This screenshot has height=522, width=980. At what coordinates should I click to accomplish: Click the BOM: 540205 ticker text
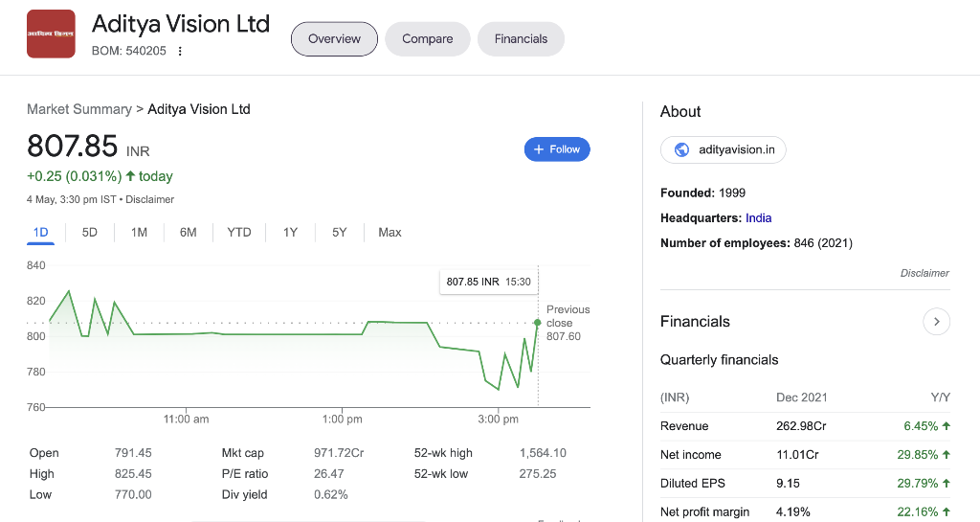[x=129, y=52]
